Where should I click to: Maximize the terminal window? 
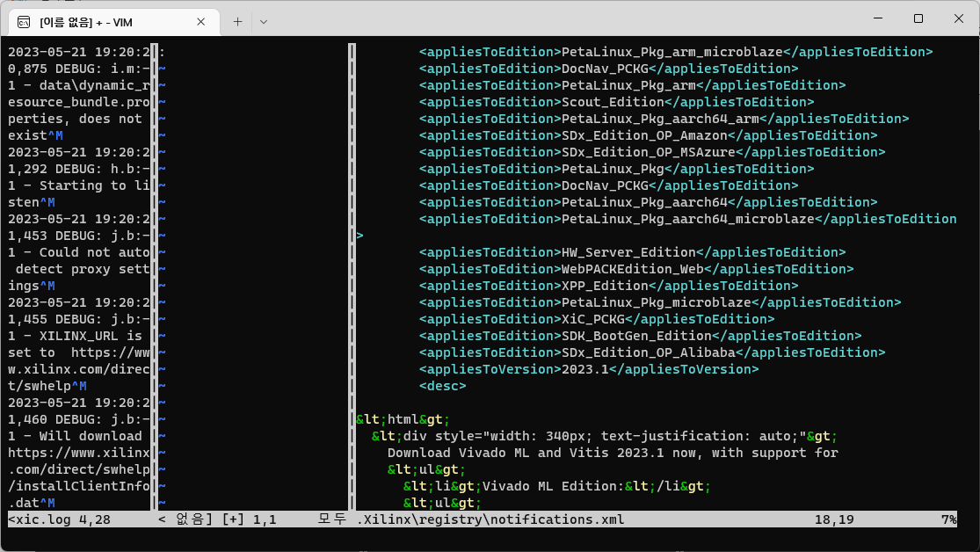(x=918, y=18)
